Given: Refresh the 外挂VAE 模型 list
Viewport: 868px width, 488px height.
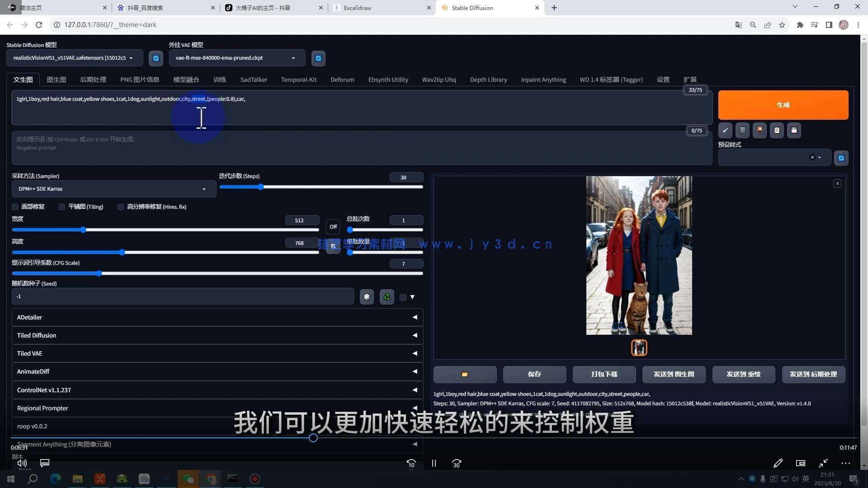Looking at the screenshot, I should [x=318, y=58].
